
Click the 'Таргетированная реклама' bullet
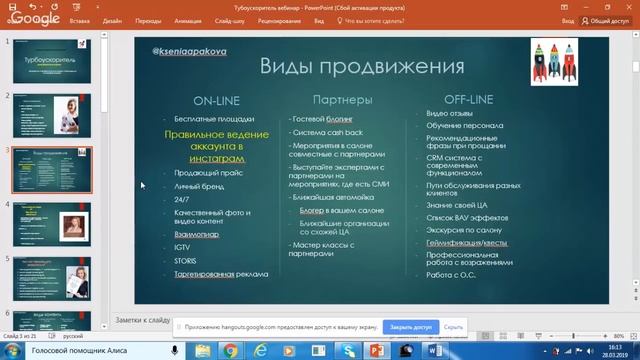coord(221,274)
